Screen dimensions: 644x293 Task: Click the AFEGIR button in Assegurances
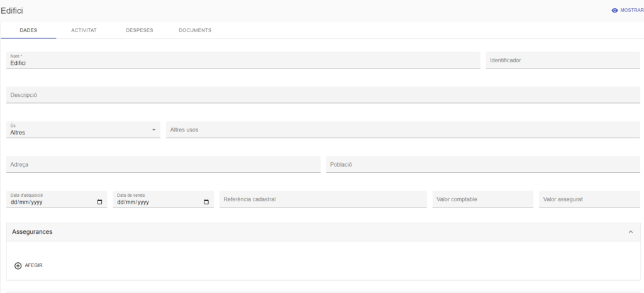tap(33, 265)
